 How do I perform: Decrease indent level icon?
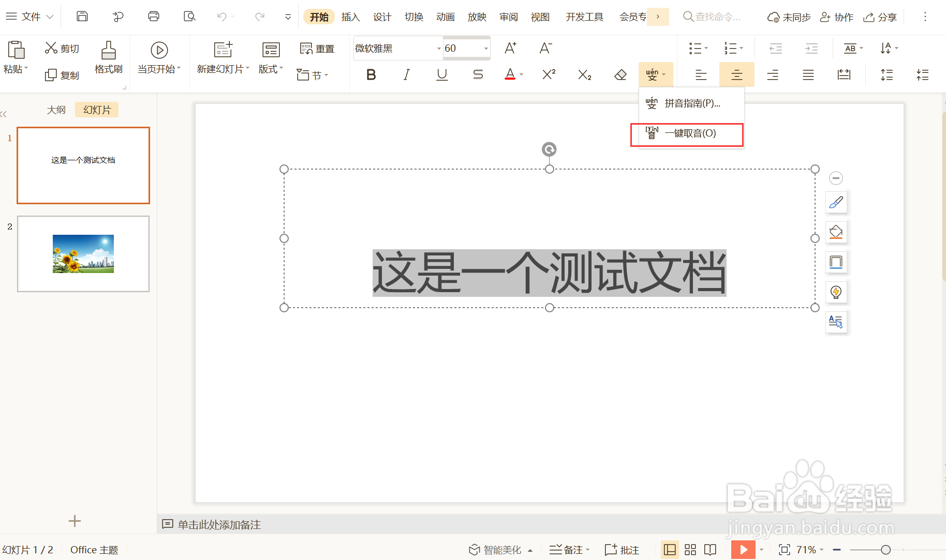(x=776, y=49)
